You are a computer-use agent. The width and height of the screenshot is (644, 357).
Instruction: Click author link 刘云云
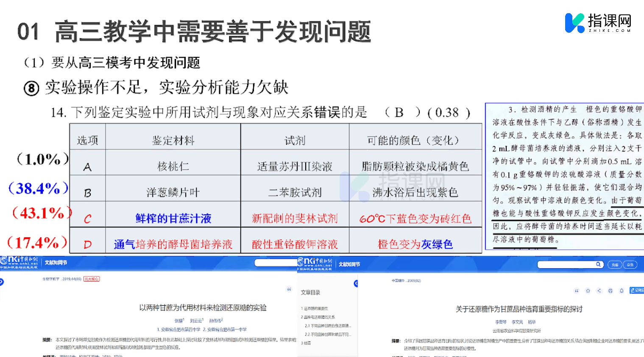[x=196, y=321]
